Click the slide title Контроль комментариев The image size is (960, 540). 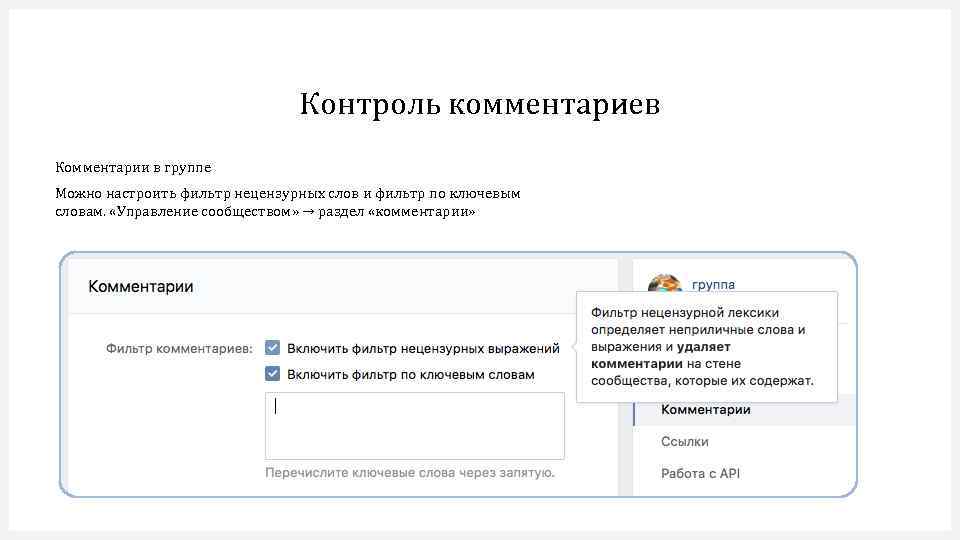480,103
